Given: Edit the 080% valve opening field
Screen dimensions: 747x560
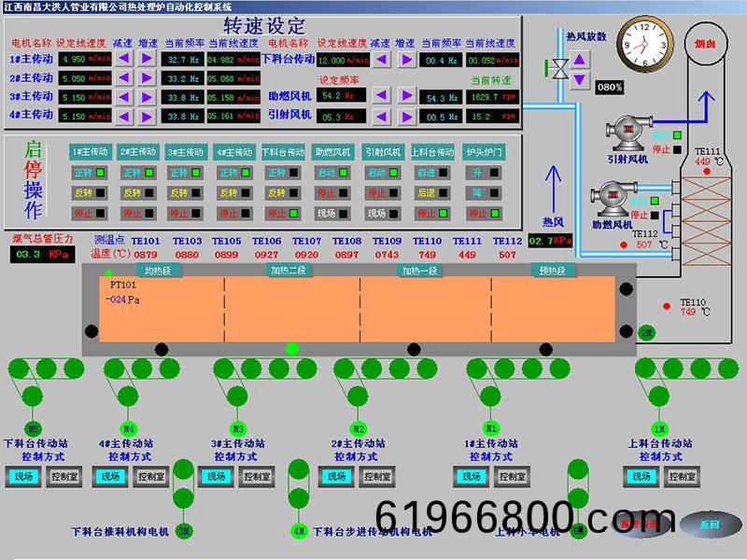Looking at the screenshot, I should click(610, 87).
